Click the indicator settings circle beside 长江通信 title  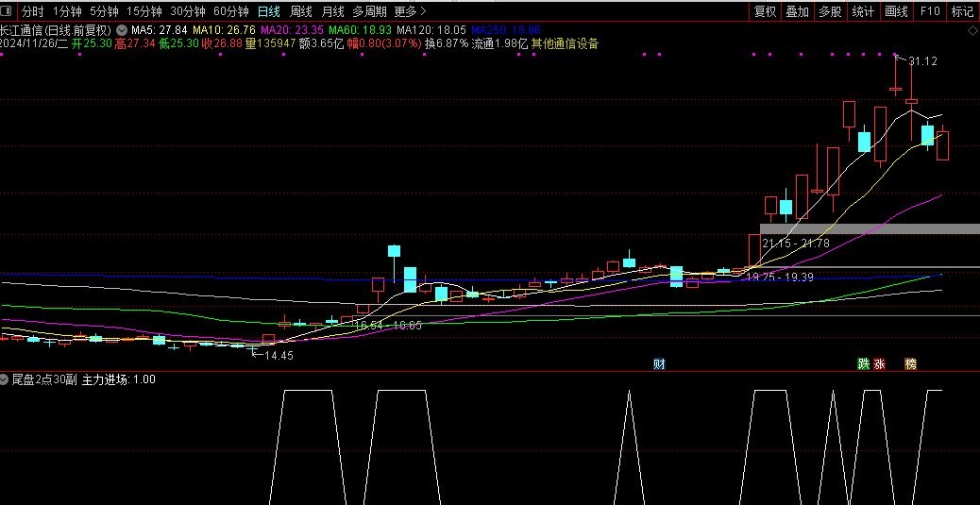121,30
